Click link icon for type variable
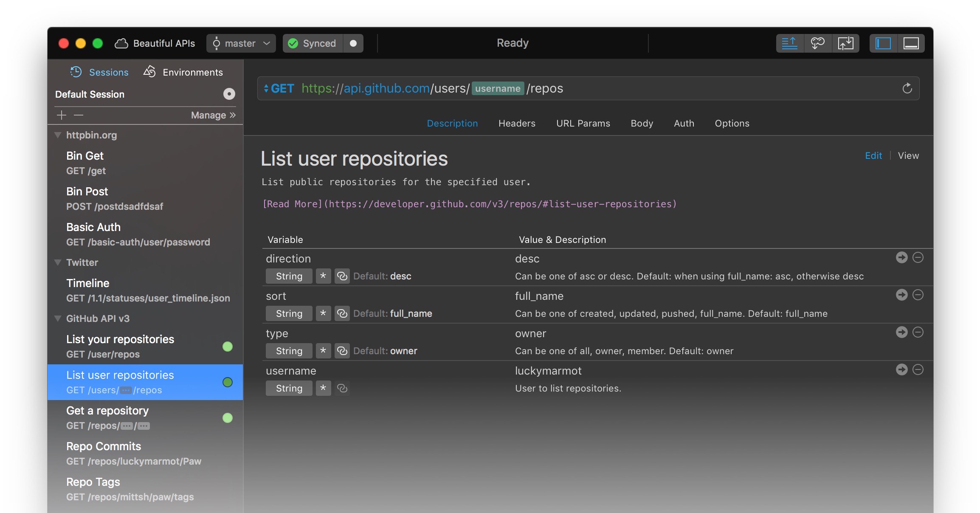 point(342,351)
